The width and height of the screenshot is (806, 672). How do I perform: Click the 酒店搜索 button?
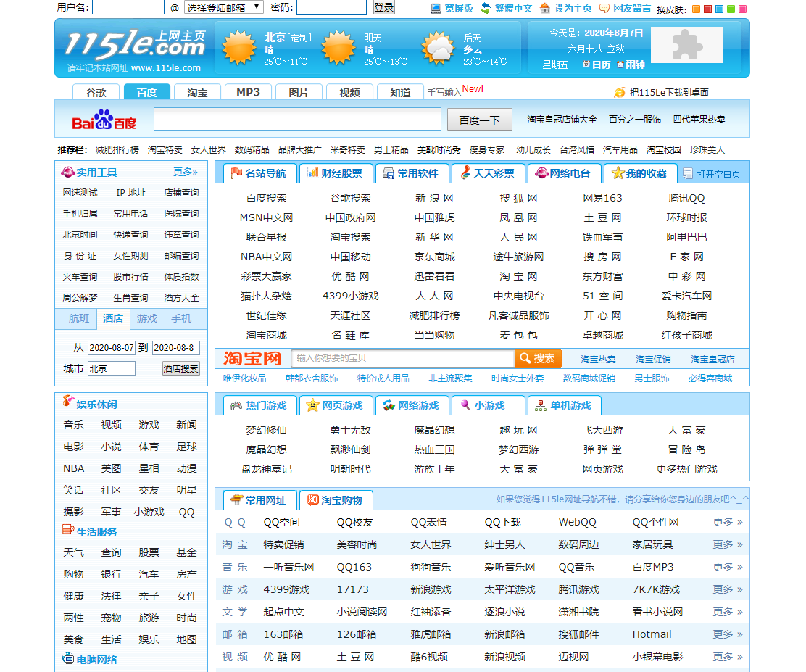pyautogui.click(x=181, y=369)
